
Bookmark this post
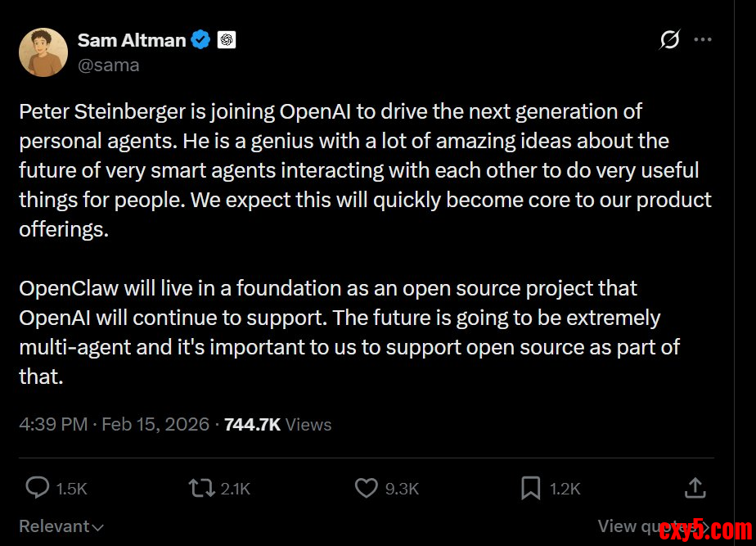tap(530, 489)
